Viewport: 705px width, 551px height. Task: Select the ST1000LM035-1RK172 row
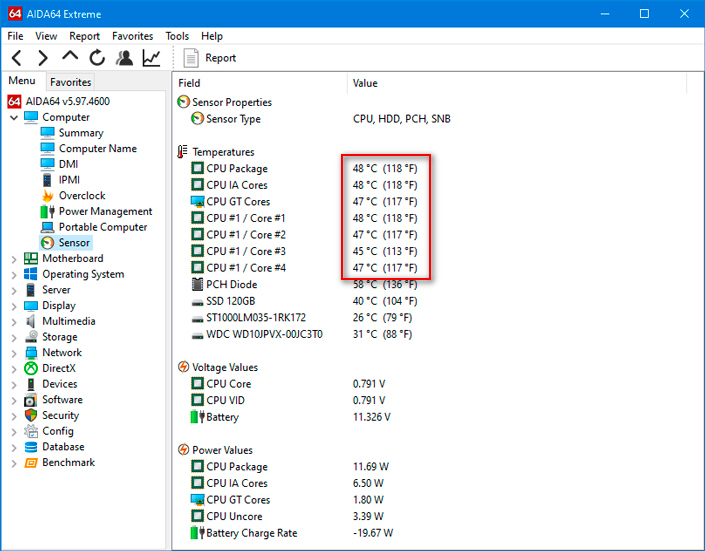click(301, 318)
